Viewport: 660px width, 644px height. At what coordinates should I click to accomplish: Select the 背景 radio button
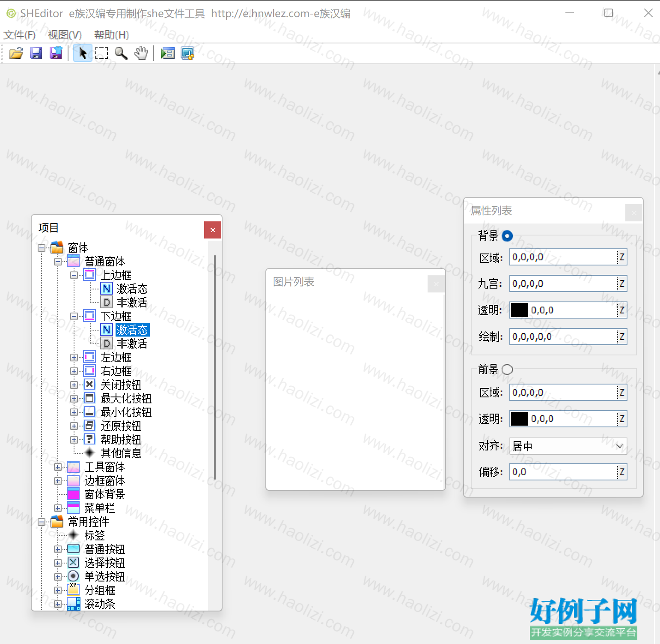507,236
